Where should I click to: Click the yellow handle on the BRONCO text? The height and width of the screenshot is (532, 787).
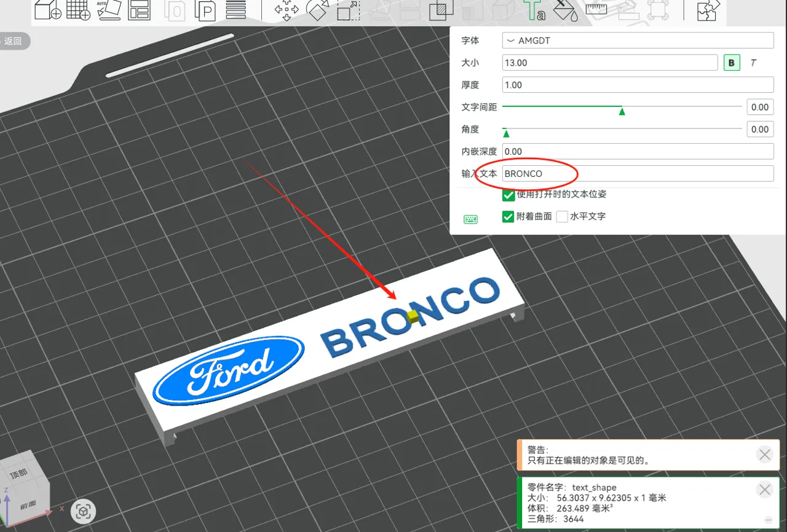pyautogui.click(x=413, y=317)
